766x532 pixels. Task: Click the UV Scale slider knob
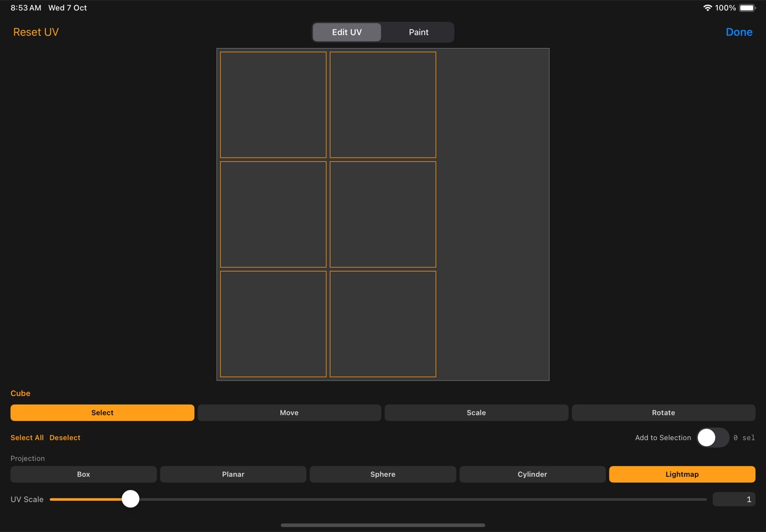(x=130, y=499)
